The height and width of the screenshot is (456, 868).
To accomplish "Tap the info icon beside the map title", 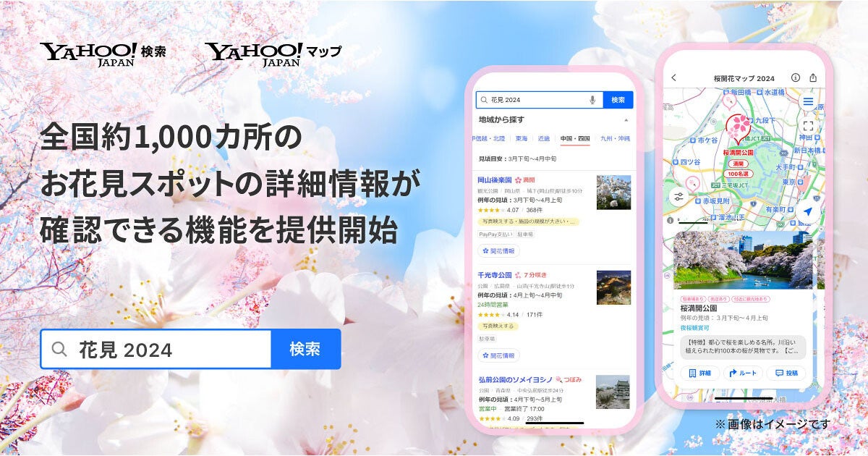I will point(794,77).
